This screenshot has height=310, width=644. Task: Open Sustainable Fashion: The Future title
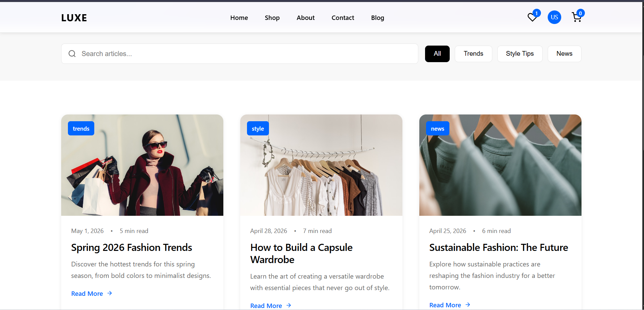(x=499, y=248)
